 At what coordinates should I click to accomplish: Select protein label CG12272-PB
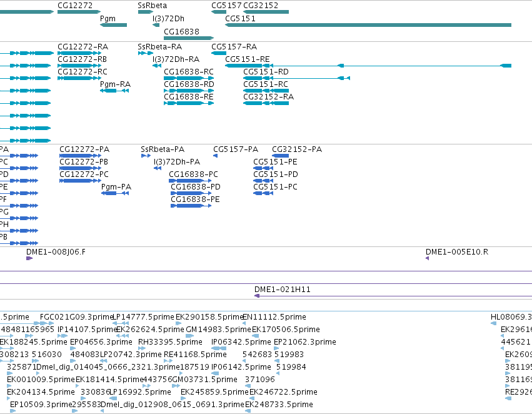coord(84,162)
